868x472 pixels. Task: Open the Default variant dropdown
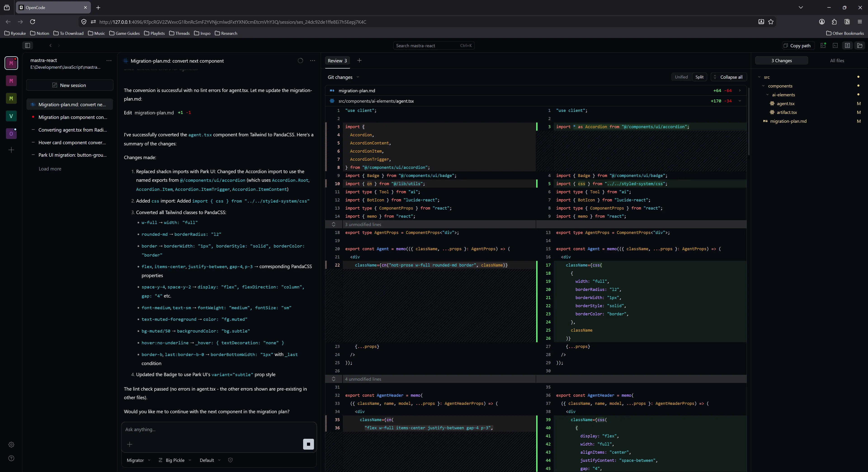[x=210, y=460]
